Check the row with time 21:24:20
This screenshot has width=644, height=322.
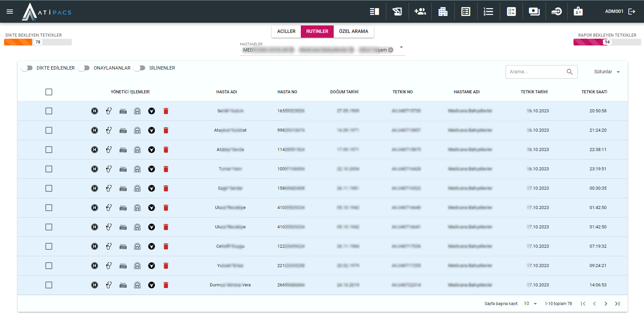(x=49, y=130)
